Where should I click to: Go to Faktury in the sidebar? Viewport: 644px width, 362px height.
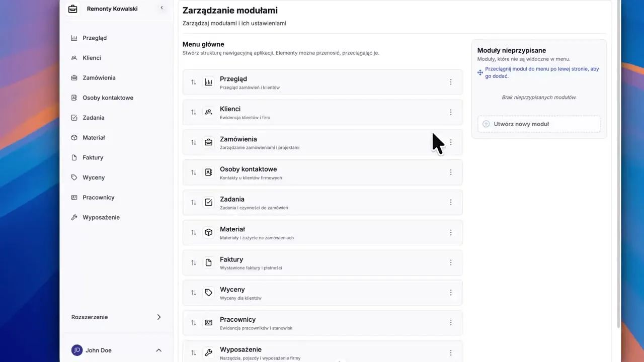click(x=93, y=157)
